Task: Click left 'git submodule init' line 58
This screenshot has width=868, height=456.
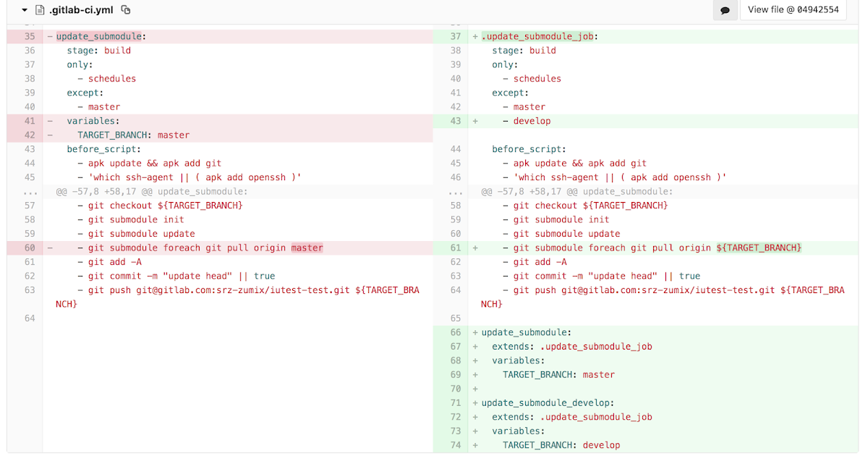Action: coord(131,219)
